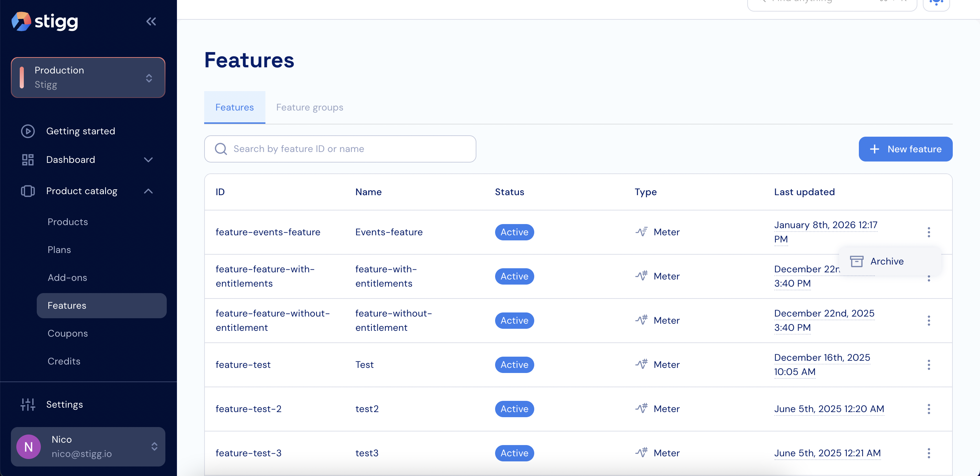Click the Settings sliders icon
This screenshot has height=476, width=980.
(x=28, y=405)
